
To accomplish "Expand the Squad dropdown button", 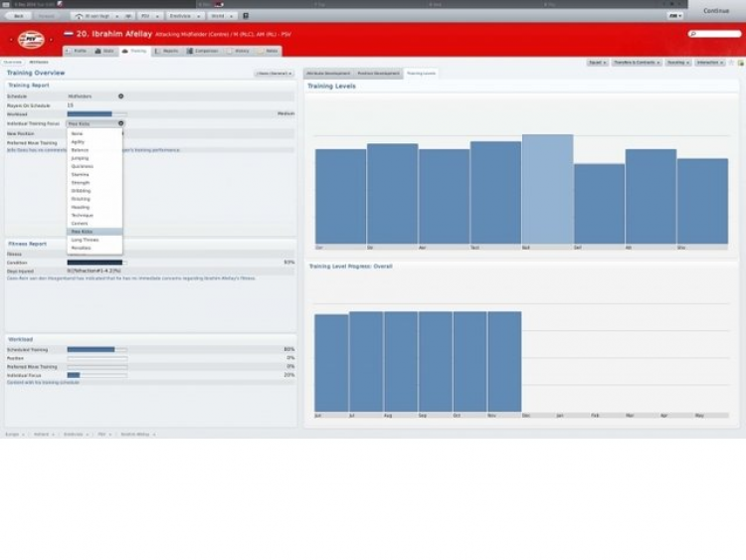I will point(597,63).
